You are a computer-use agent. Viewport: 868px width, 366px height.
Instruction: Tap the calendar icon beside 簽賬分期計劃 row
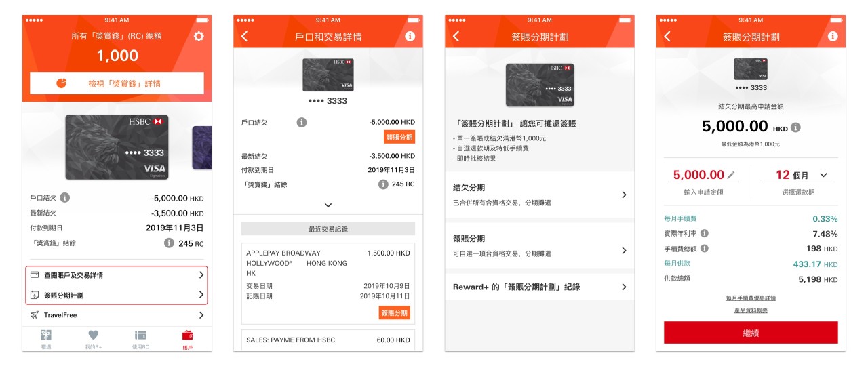tap(35, 295)
